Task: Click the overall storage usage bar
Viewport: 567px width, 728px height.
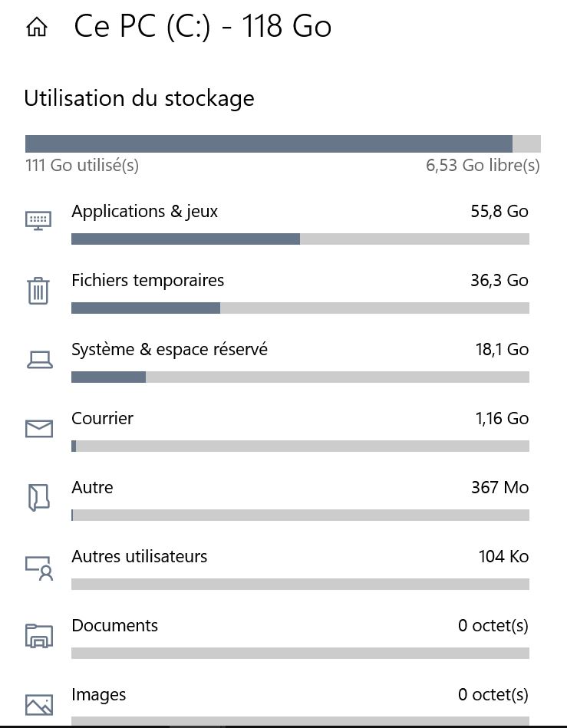Action: click(x=282, y=144)
